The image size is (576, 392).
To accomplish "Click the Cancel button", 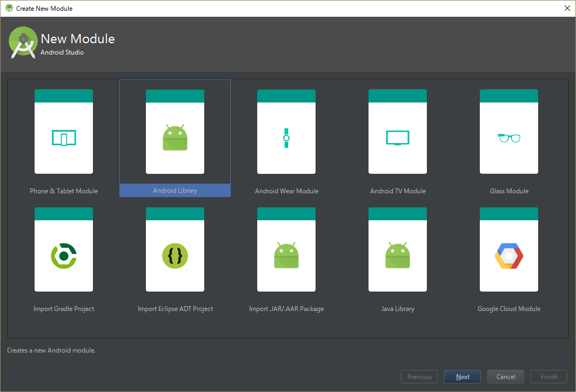I will pyautogui.click(x=505, y=376).
